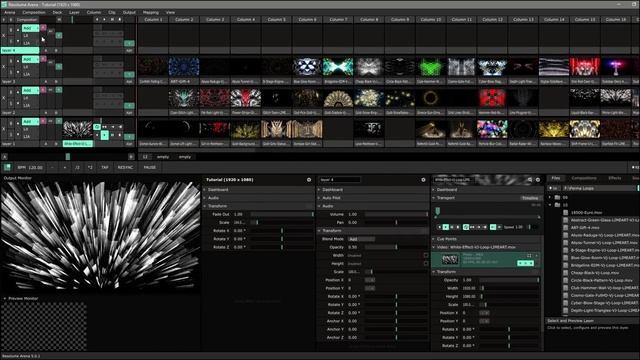Image resolution: width=640 pixels, height=360 pixels.
Task: Open clip panel settings gear
Action: (538, 180)
